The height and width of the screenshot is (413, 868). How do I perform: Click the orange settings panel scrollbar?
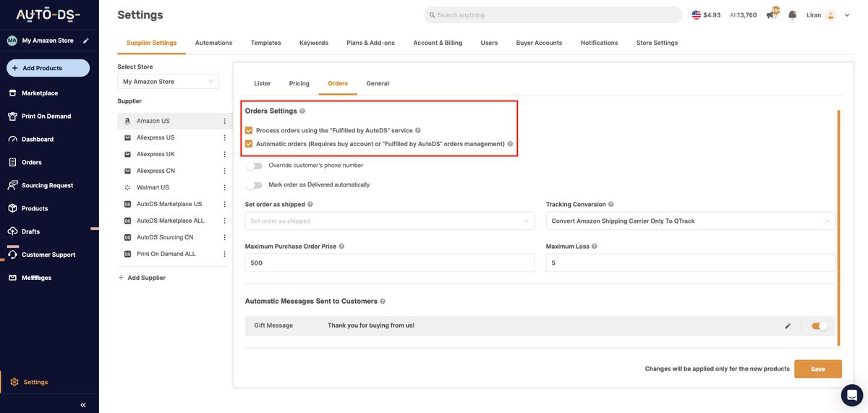click(x=838, y=227)
